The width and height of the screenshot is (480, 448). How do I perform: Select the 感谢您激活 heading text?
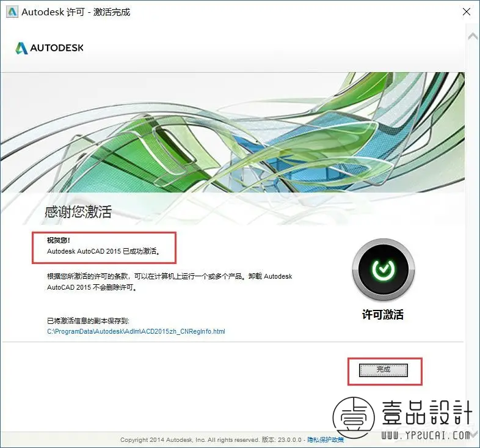(x=78, y=211)
